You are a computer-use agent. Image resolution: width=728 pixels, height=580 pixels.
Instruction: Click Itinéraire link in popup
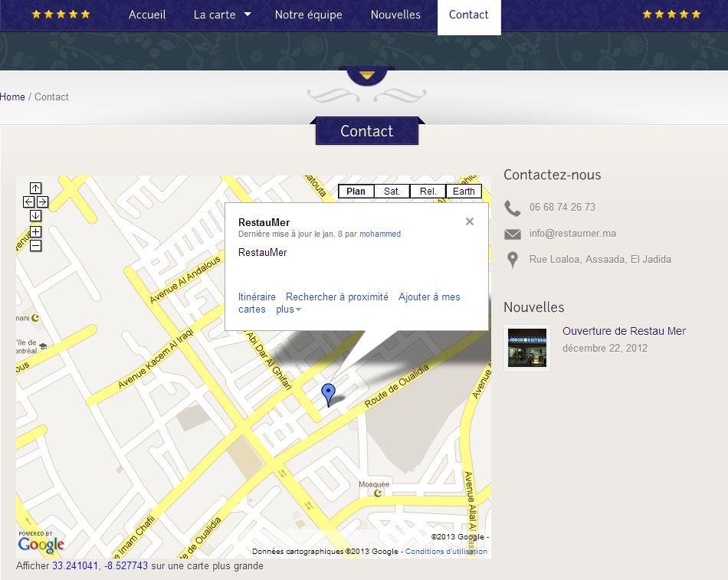[x=257, y=297]
